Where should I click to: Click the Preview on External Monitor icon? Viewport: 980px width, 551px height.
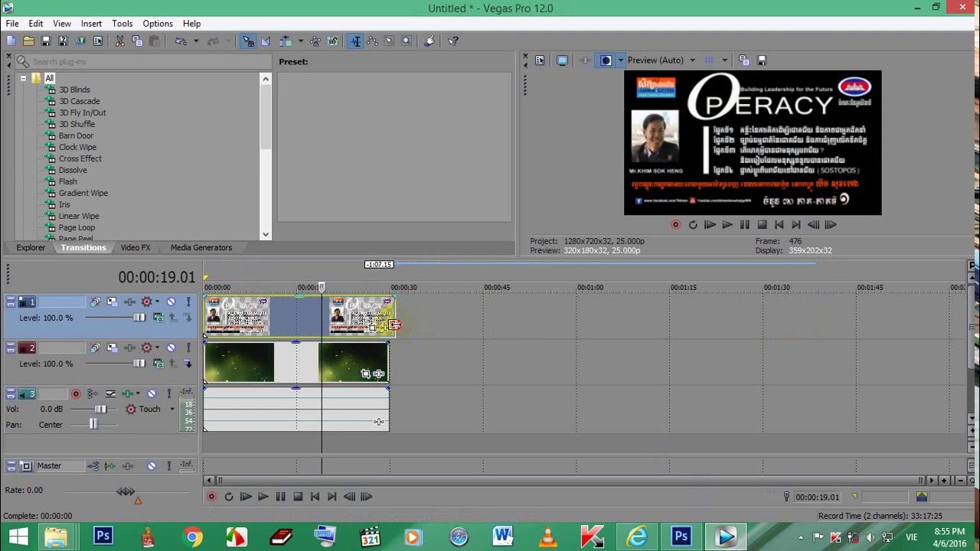tap(562, 60)
